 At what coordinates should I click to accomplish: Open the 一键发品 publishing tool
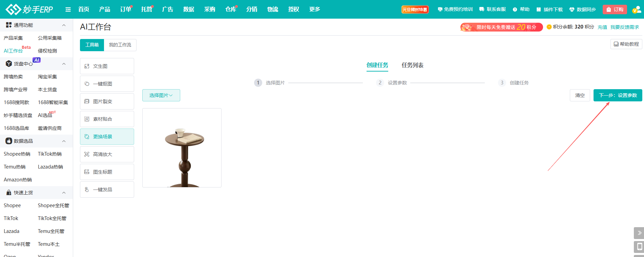coord(107,190)
